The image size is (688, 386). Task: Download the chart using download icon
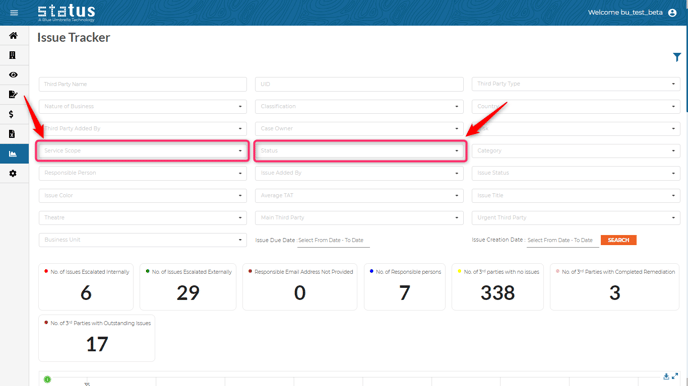666,376
